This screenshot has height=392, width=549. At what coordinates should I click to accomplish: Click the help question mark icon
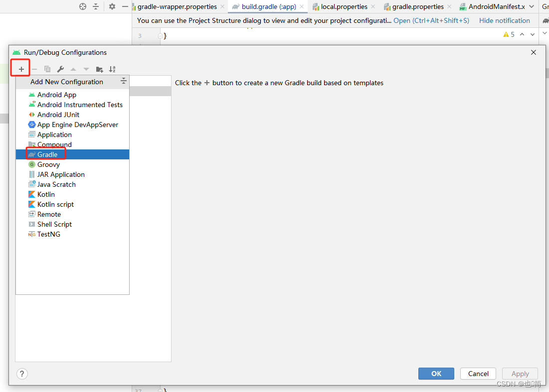22,374
